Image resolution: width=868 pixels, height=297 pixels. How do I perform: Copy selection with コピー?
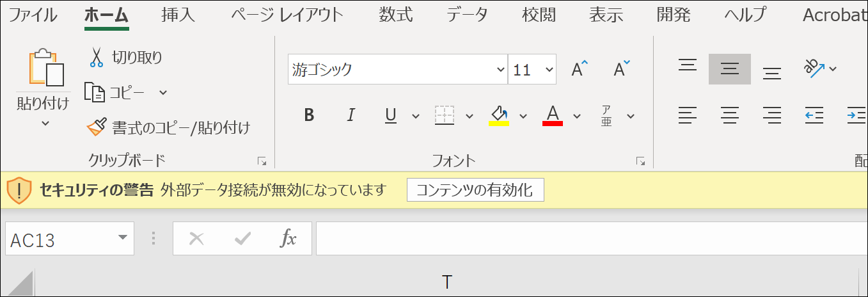pos(114,92)
